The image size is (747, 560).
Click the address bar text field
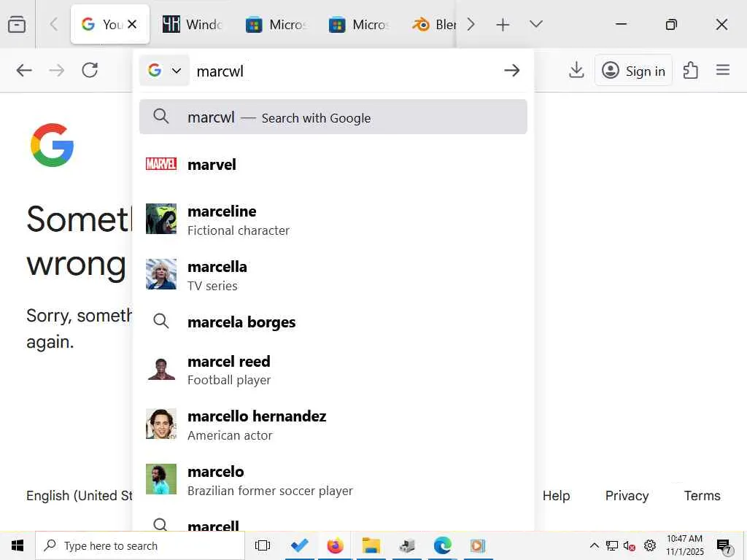343,71
